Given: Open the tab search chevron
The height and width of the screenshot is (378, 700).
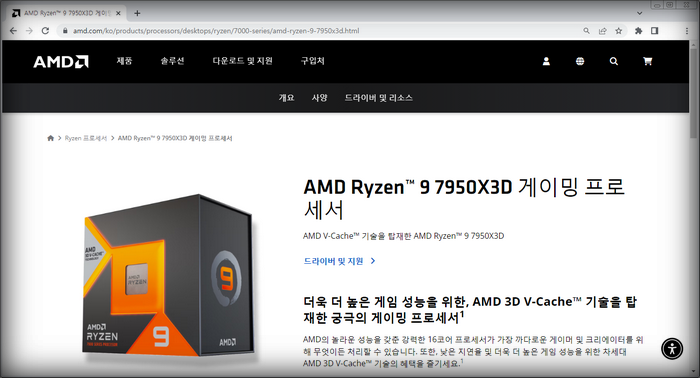Looking at the screenshot, I should point(639,13).
